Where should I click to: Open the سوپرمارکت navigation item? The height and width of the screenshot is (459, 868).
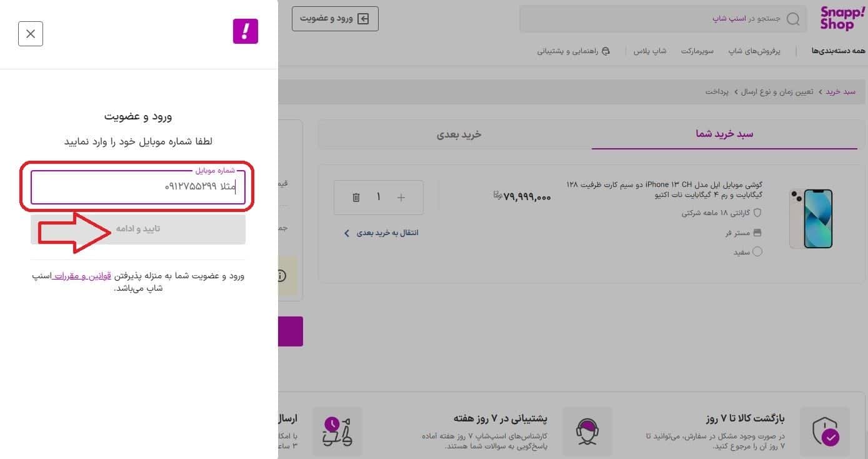(x=697, y=51)
